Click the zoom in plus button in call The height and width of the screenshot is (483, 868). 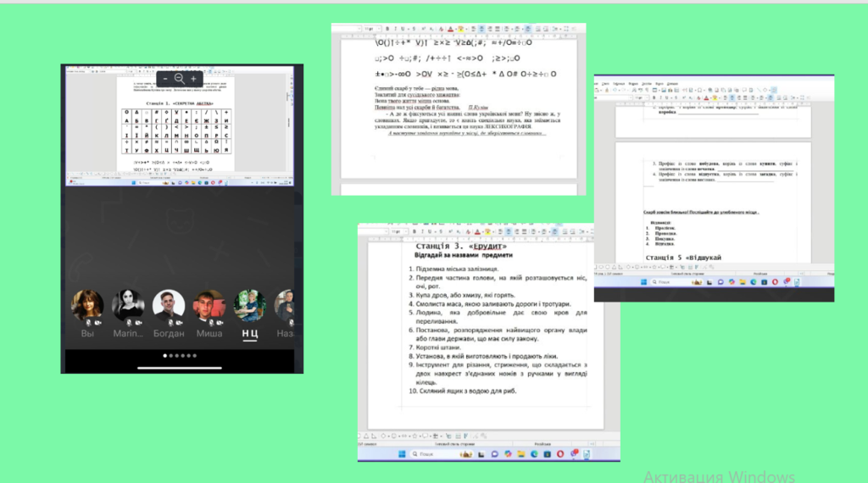coord(193,79)
